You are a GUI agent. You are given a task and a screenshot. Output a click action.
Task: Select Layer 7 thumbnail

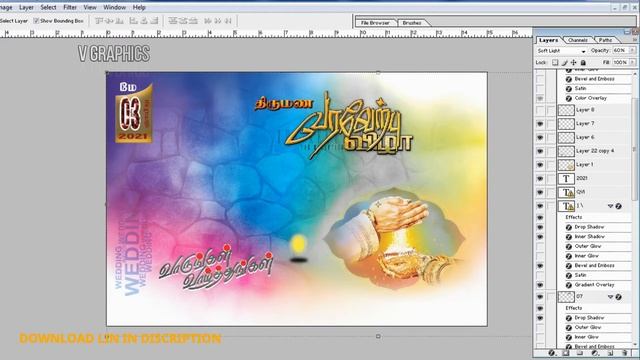(x=566, y=124)
